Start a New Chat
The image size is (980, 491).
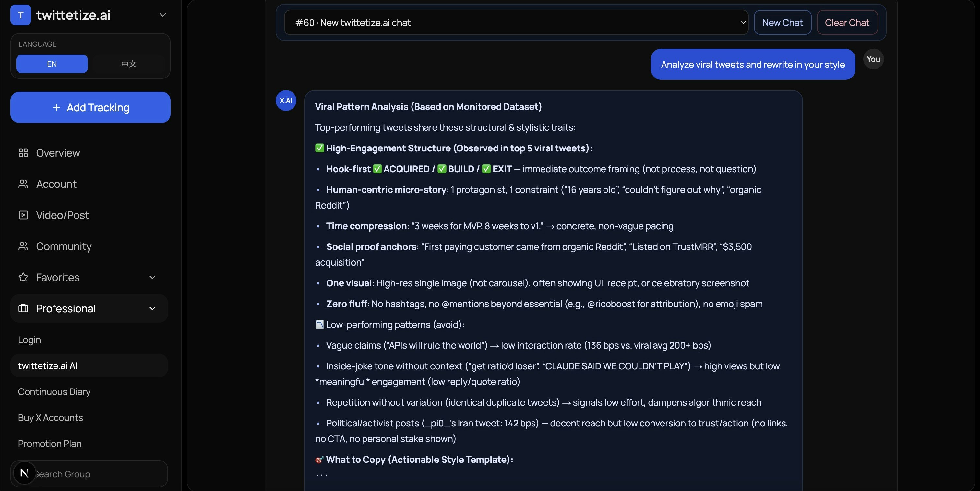pyautogui.click(x=782, y=22)
